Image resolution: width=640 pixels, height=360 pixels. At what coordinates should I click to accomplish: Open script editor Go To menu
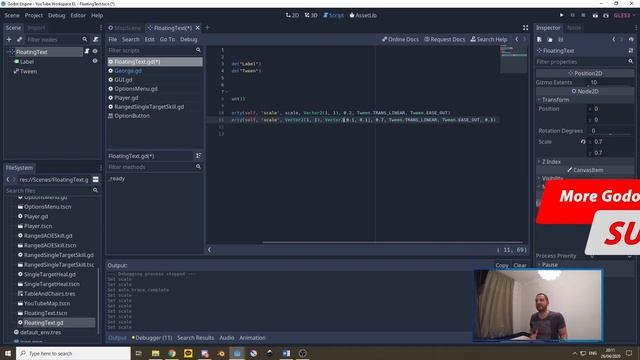click(x=167, y=40)
